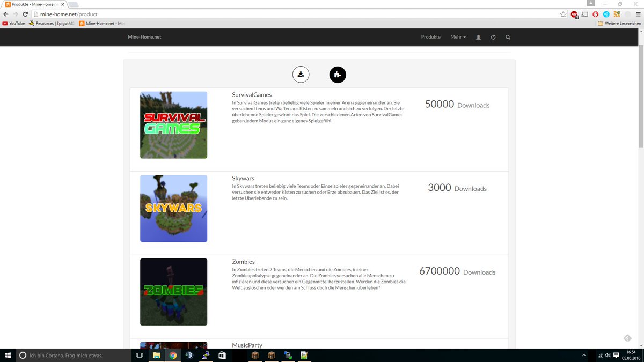The width and height of the screenshot is (644, 362).
Task: Open the Weitere Lesezeichen bookmarks folder
Action: [x=619, y=23]
